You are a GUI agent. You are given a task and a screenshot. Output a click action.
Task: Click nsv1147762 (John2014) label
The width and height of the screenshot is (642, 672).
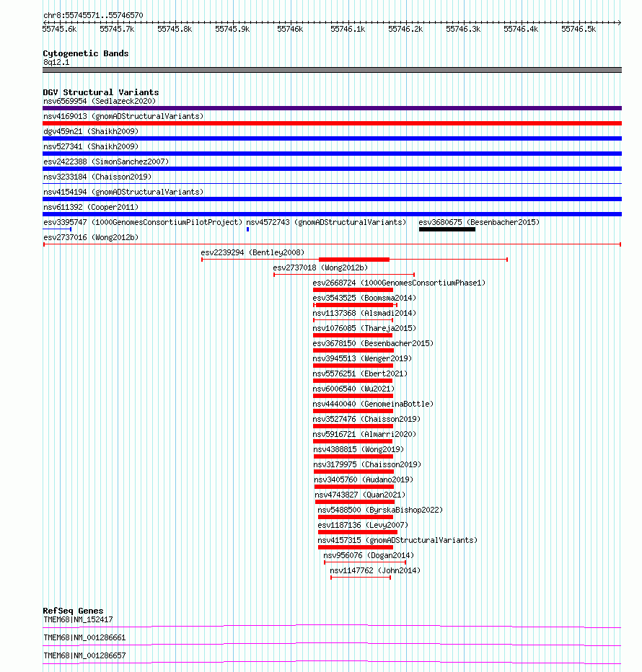375,571
